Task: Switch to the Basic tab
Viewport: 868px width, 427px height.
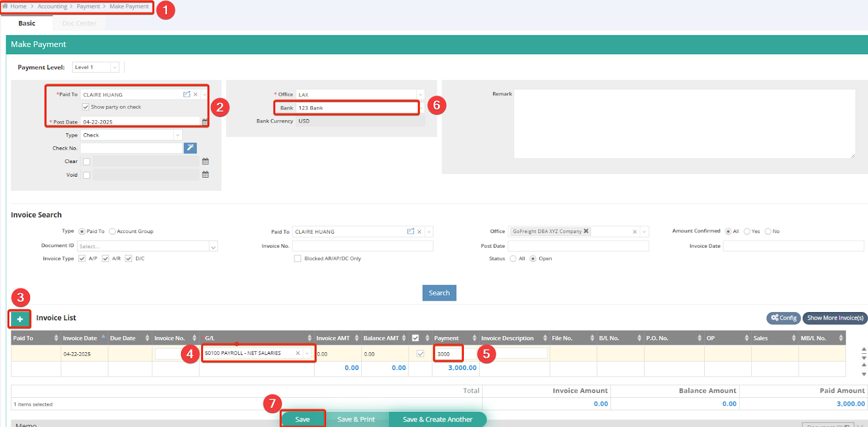Action: click(27, 23)
